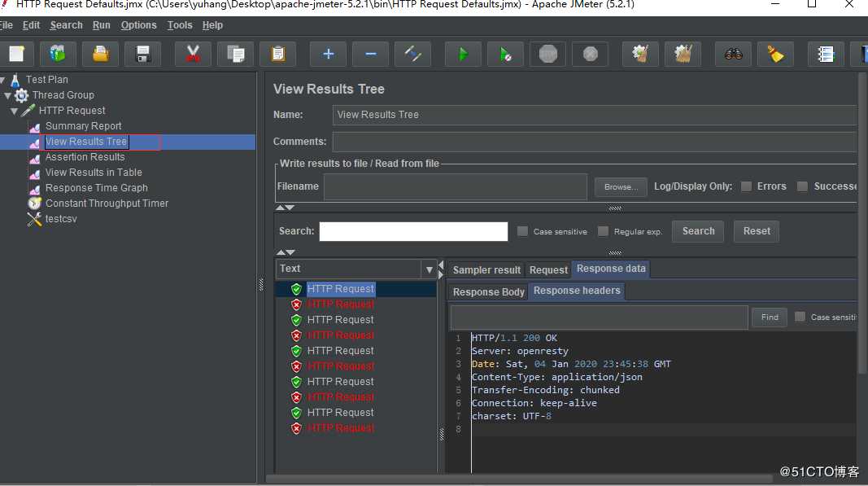Click the Browse... button
868x486 pixels.
pos(621,187)
